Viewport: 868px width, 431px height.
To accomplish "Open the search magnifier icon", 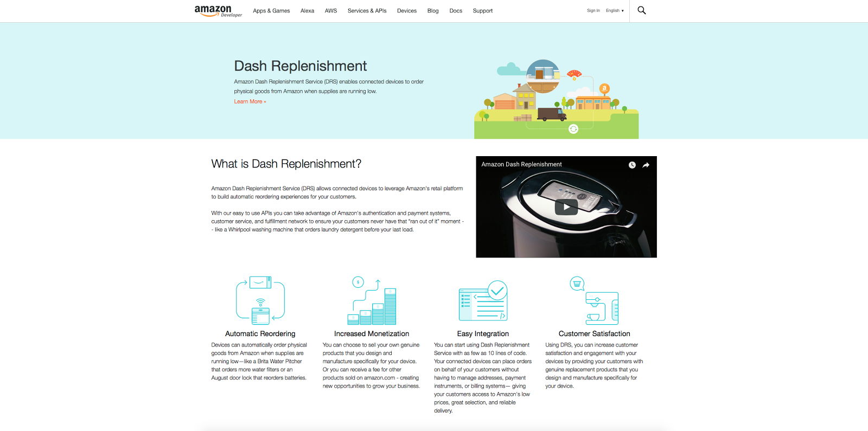I will pyautogui.click(x=642, y=10).
